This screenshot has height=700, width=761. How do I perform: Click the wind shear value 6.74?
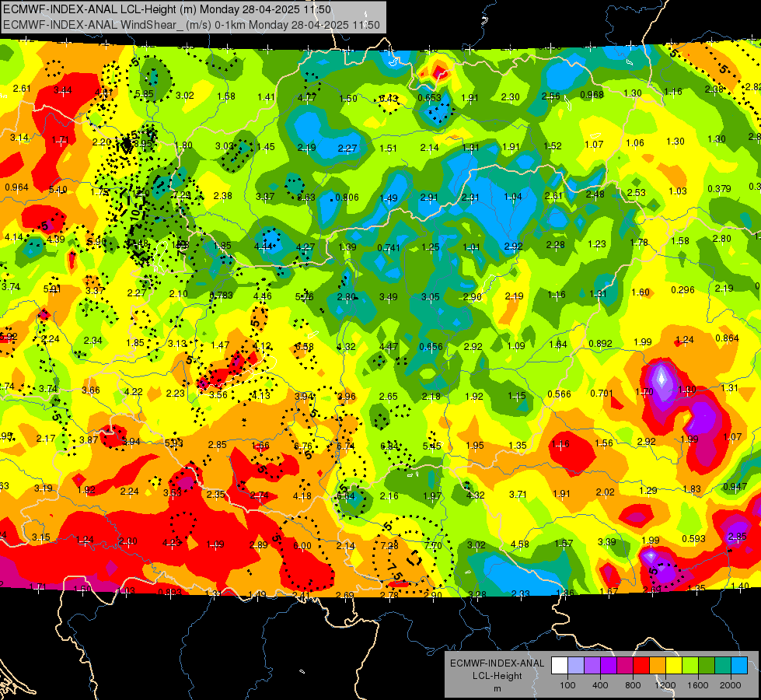346,446
